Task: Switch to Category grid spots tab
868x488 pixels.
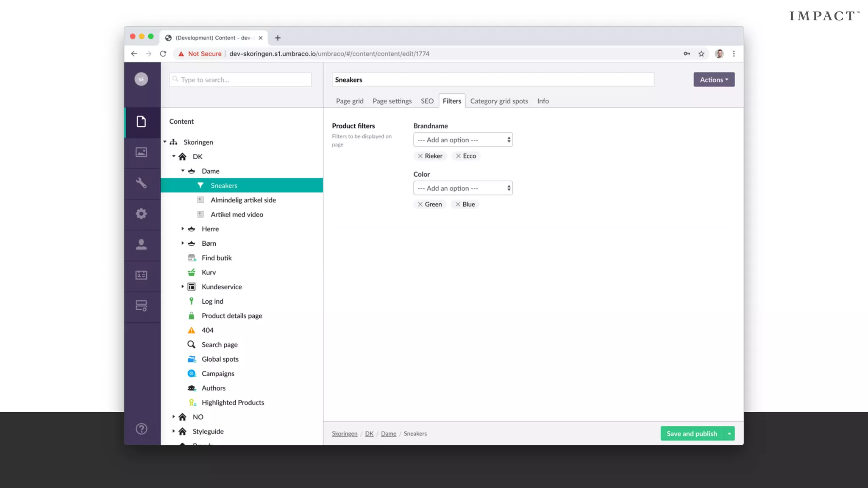Action: click(x=499, y=101)
